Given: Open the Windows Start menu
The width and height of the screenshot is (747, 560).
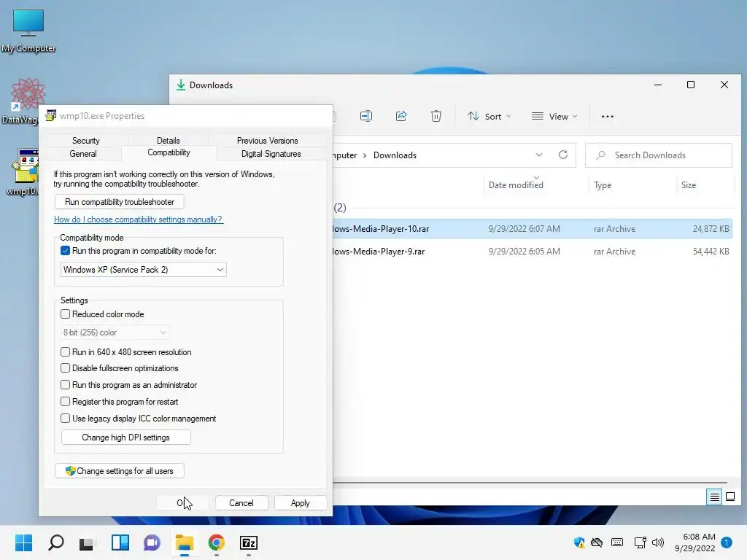Looking at the screenshot, I should [23, 542].
